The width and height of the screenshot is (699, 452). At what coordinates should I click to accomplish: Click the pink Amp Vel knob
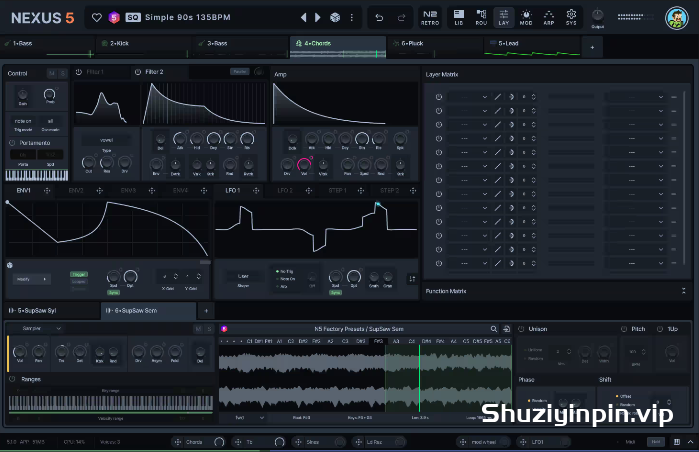304,164
